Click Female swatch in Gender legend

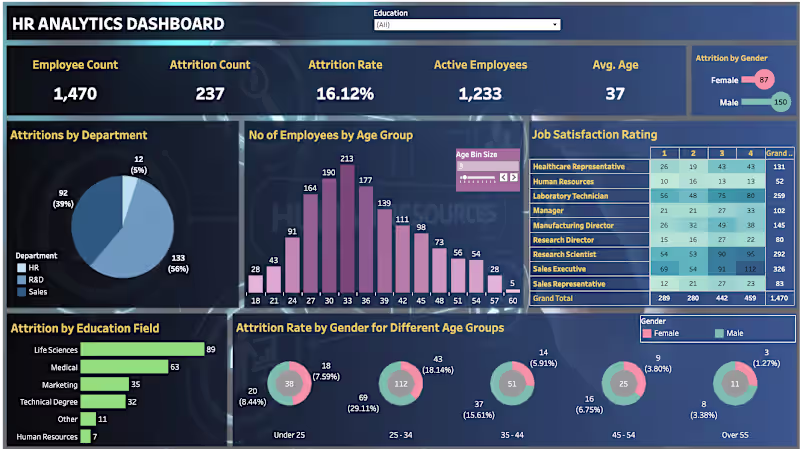click(x=647, y=333)
